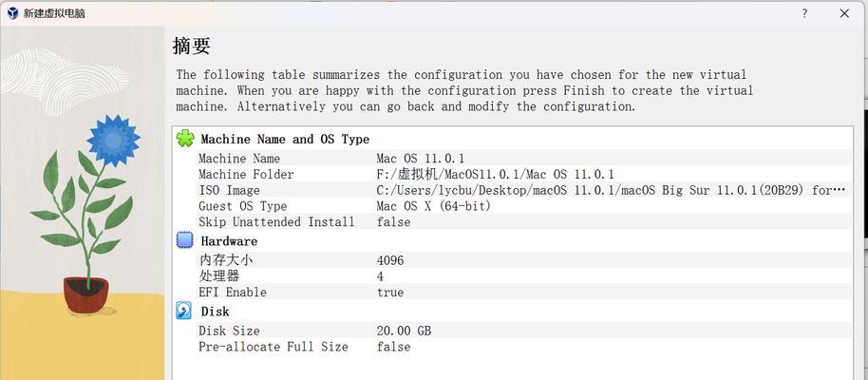Click the F:/虚拟机/MacOS11.0.1 folder path

[x=495, y=175]
